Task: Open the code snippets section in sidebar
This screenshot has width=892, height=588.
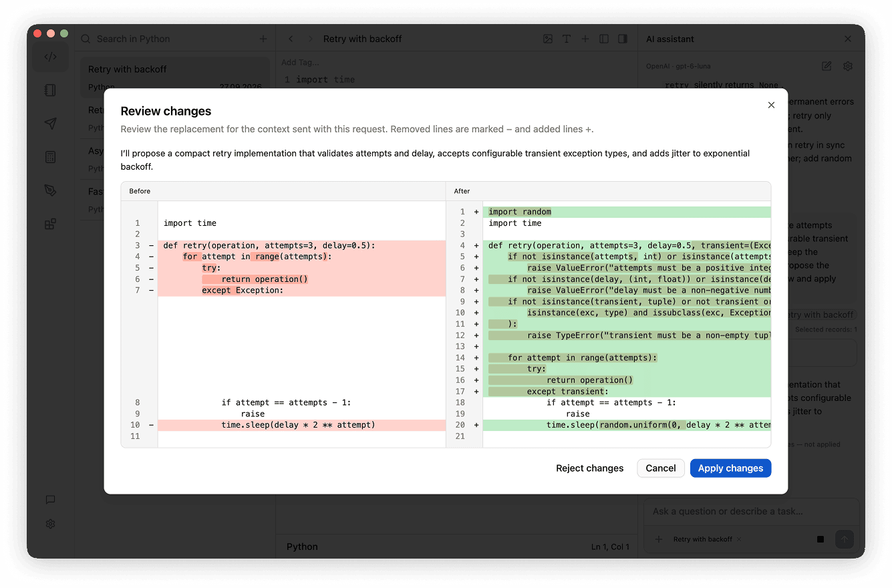Action: tap(50, 57)
